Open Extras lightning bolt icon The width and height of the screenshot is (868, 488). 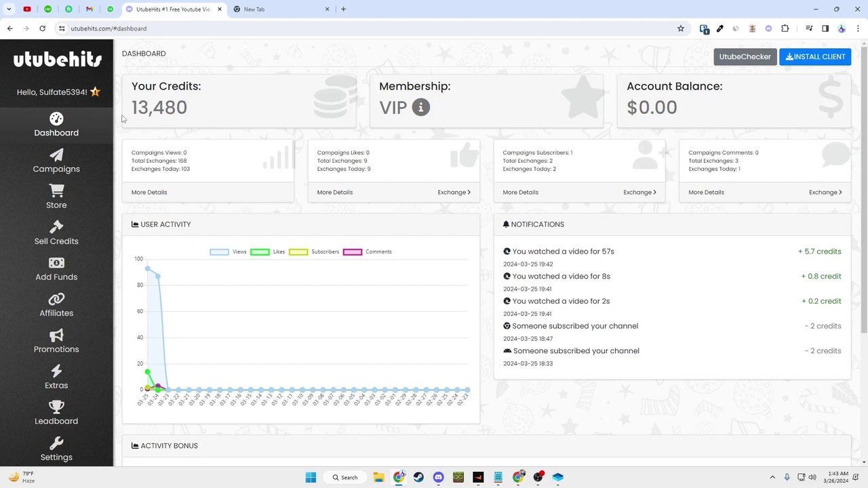point(56,371)
